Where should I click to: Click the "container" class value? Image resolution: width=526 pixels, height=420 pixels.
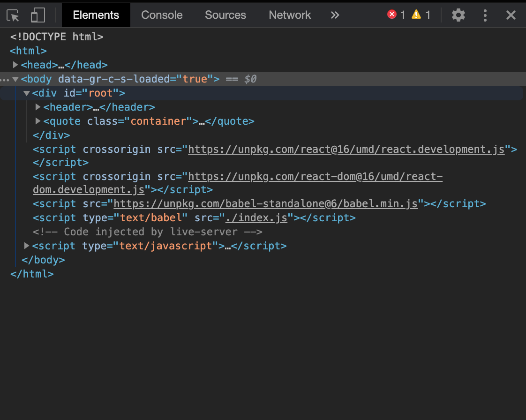158,121
